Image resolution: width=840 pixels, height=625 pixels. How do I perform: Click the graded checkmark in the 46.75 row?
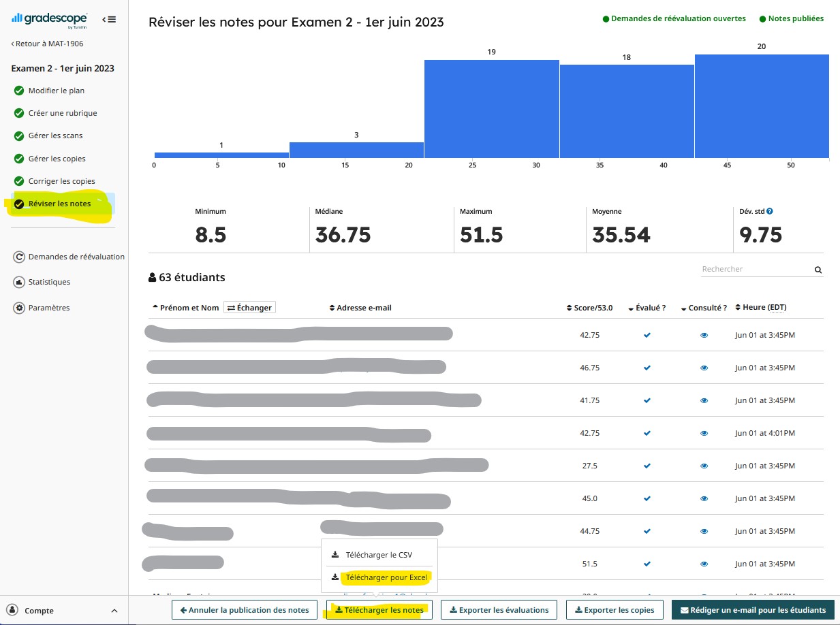(x=647, y=368)
